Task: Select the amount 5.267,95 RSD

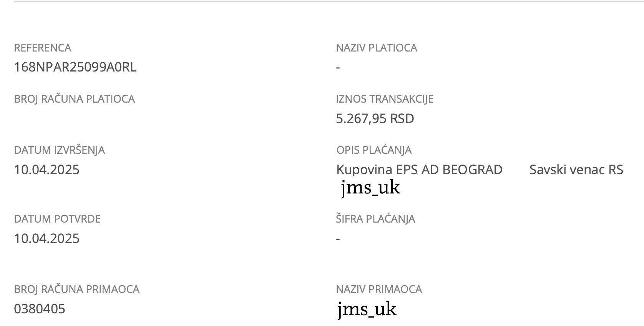Action: [375, 118]
